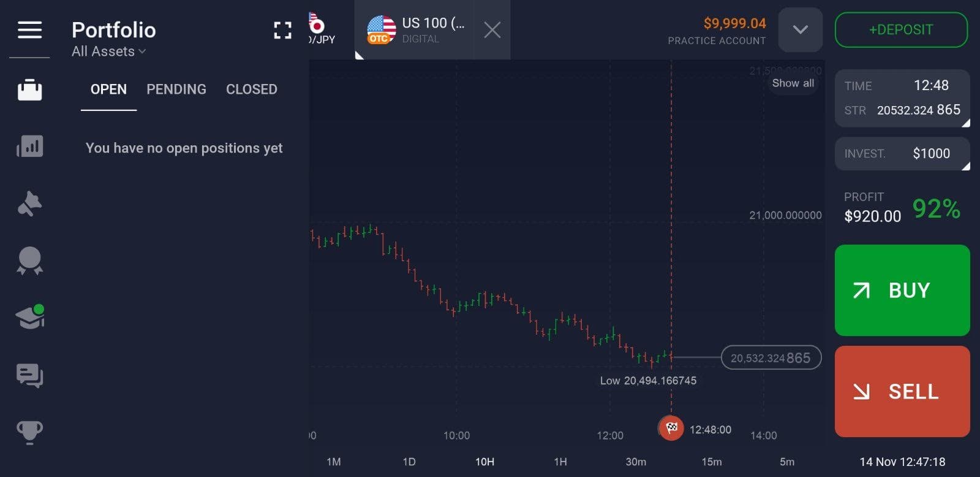Open the chat support icon
The width and height of the screenshot is (980, 477).
[29, 376]
